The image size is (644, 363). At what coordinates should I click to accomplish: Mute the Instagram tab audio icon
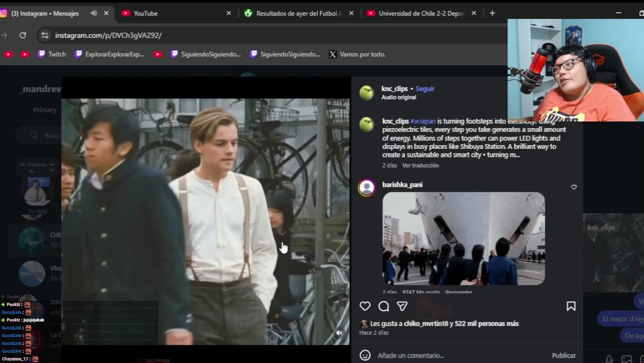pyautogui.click(x=94, y=13)
